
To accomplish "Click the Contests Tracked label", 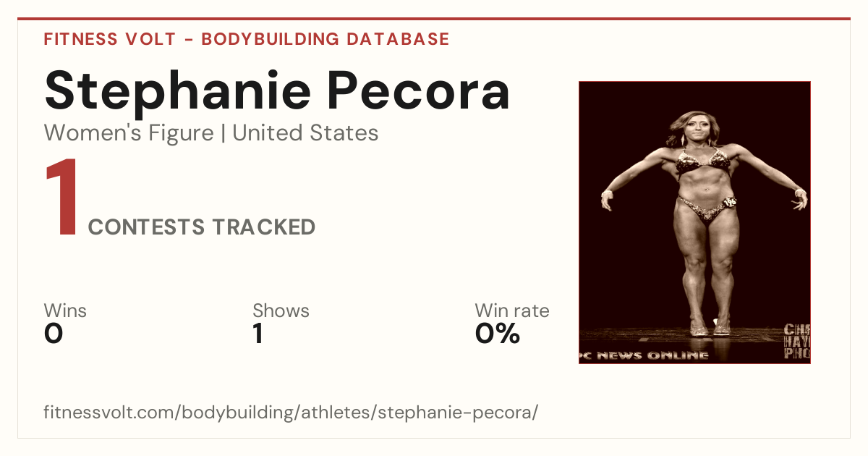I will tap(202, 227).
